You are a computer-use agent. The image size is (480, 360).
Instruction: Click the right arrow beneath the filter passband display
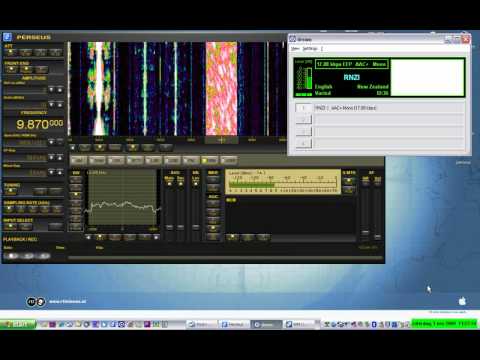pyautogui.click(x=156, y=237)
